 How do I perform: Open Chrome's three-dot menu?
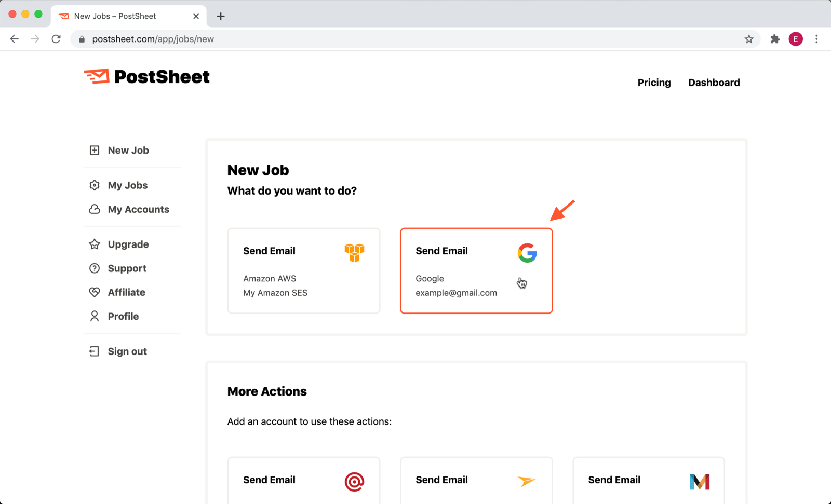click(x=816, y=39)
